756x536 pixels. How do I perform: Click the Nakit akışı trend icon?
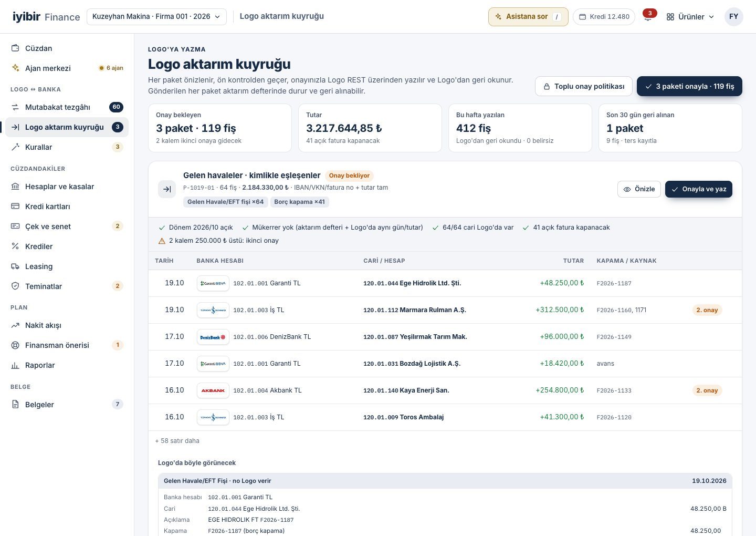[15, 325]
